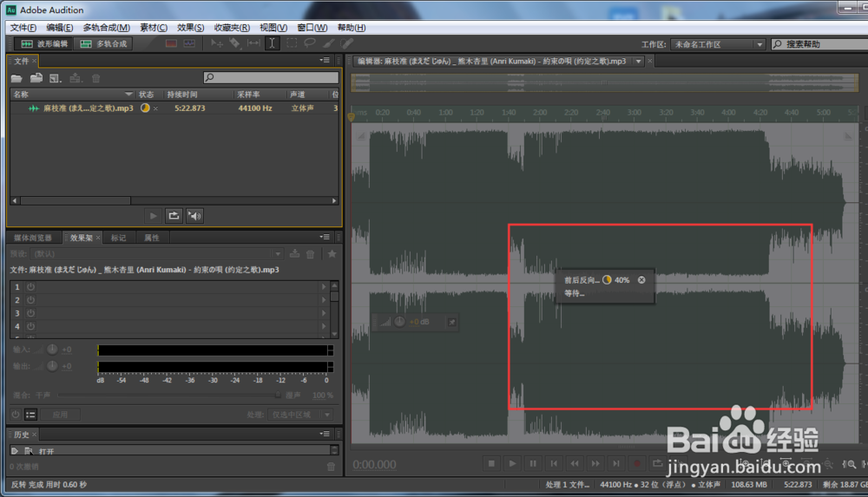Image resolution: width=868 pixels, height=497 pixels.
Task: Open the 工作区 workspace dropdown
Action: pos(718,44)
